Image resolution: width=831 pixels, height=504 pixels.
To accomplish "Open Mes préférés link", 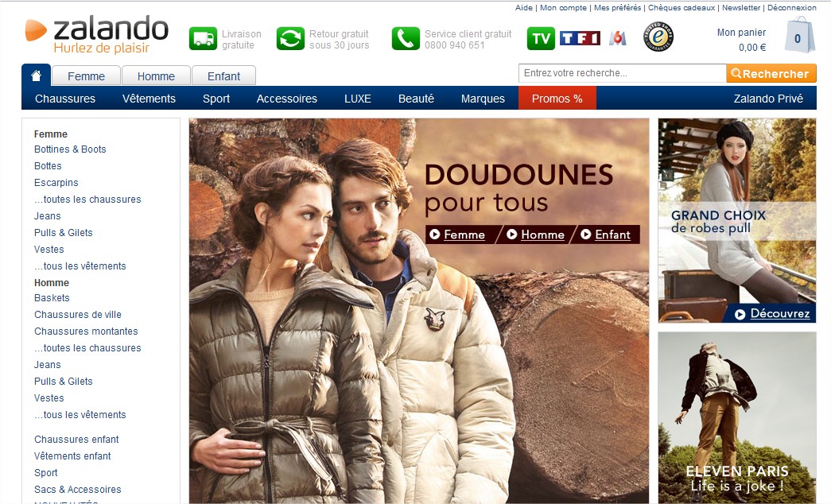I will pos(617,7).
